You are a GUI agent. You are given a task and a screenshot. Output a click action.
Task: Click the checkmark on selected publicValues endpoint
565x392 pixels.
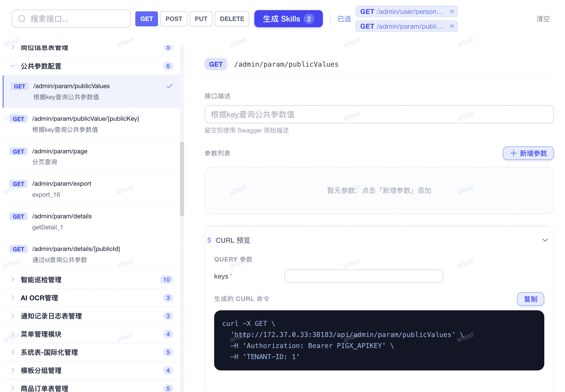(170, 86)
